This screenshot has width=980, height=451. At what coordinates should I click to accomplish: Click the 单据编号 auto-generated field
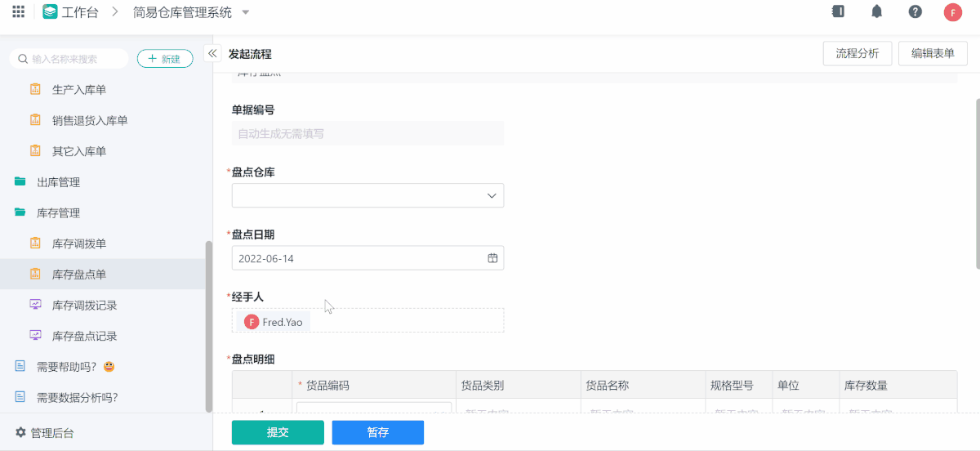367,133
